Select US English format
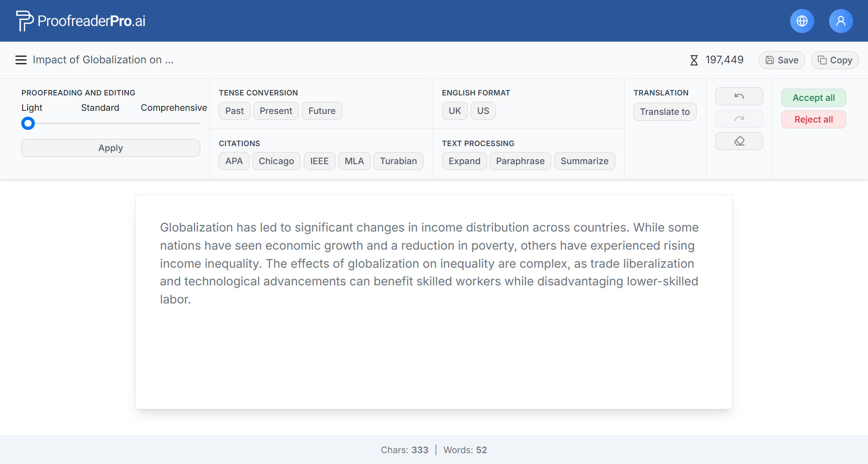The image size is (868, 464). coord(483,111)
